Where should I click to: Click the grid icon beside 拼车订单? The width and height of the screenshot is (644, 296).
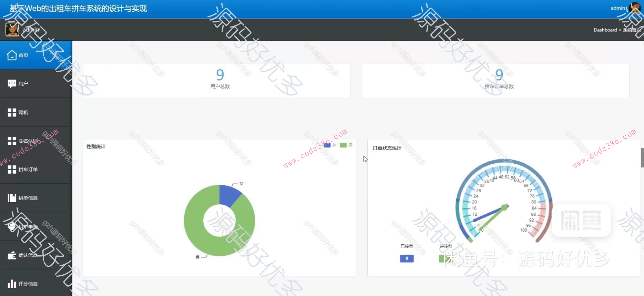click(12, 170)
